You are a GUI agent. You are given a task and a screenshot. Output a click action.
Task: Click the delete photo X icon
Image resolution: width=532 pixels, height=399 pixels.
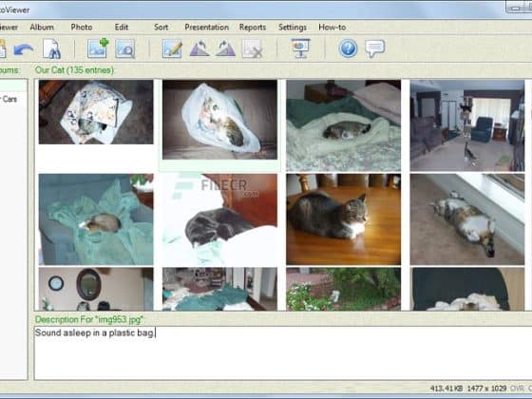coord(252,48)
